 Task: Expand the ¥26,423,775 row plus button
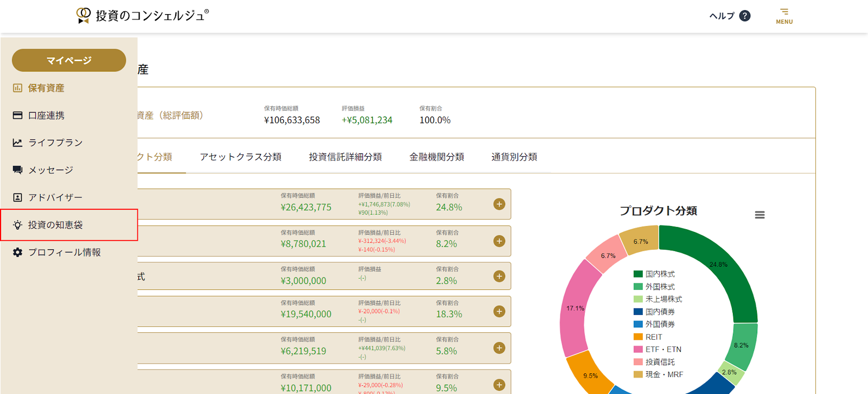pos(499,204)
